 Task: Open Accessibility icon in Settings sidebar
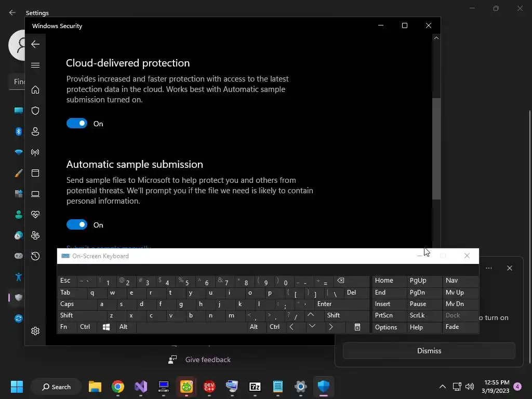[x=19, y=277]
